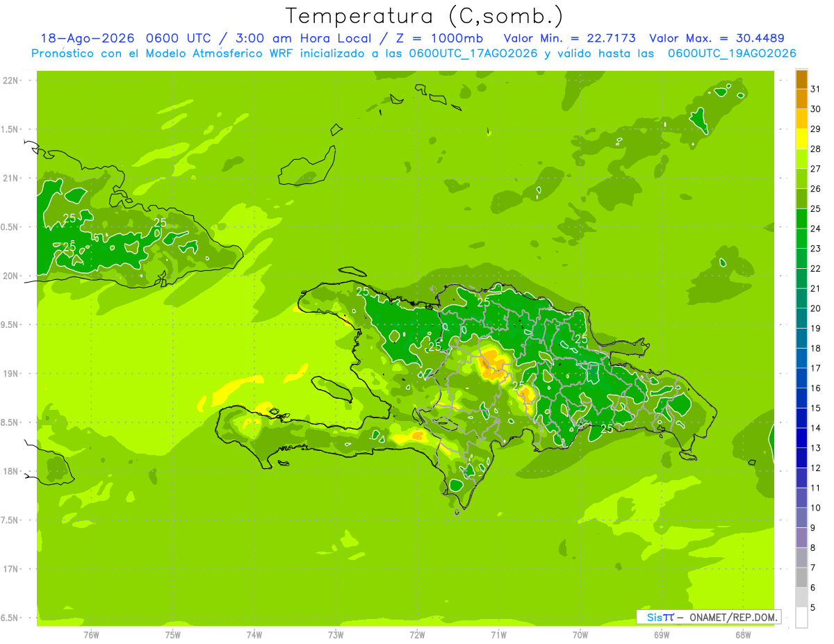Click the gray 6 degree legend swatch
The height and width of the screenshot is (644, 834).
tap(801, 577)
